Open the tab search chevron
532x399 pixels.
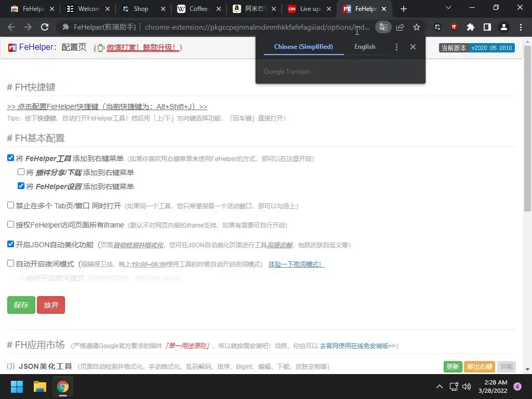tap(448, 7)
